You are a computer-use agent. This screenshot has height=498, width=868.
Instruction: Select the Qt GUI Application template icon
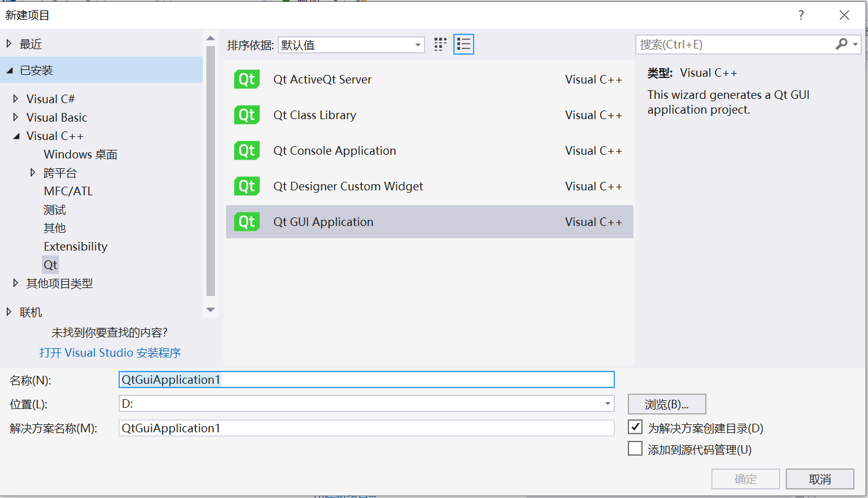[246, 222]
